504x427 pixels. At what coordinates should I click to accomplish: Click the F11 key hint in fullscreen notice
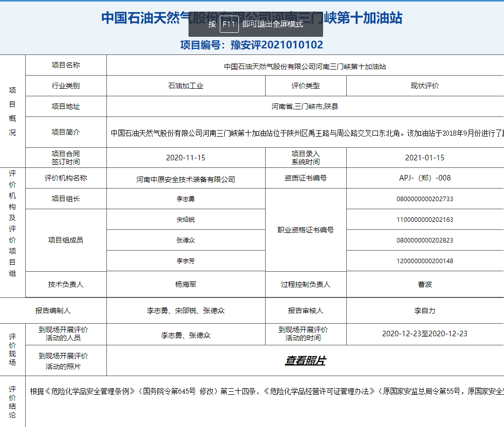point(229,24)
